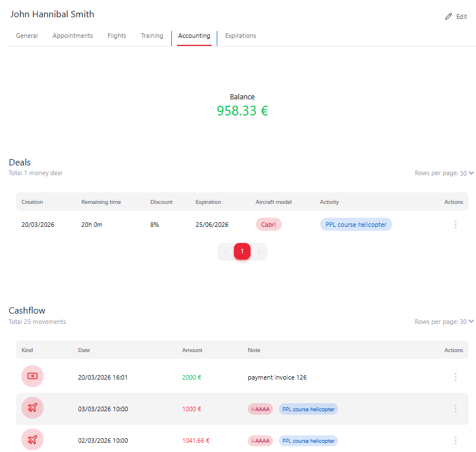Go to previous page in Deals pagination
Viewport: 476px width, 452px height.
(225, 252)
